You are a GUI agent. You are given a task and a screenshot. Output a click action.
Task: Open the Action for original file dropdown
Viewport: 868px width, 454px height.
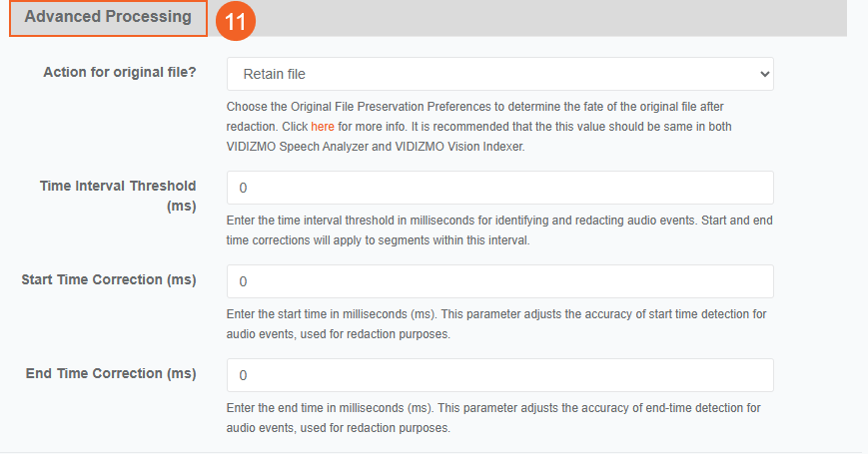[x=499, y=74]
